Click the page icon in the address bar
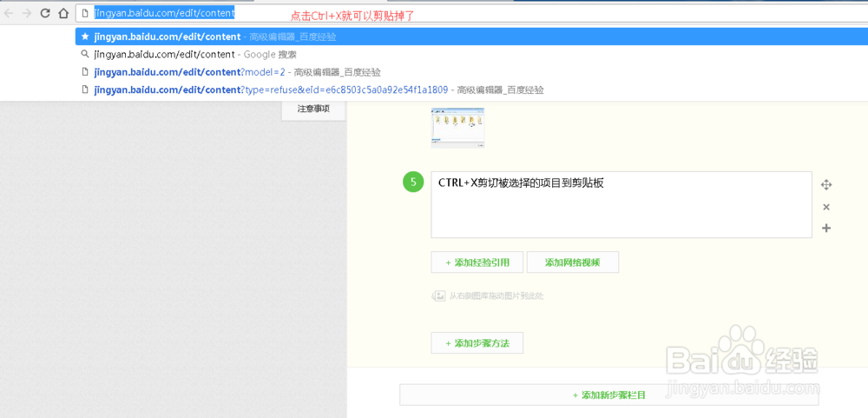The image size is (868, 418). point(85,12)
